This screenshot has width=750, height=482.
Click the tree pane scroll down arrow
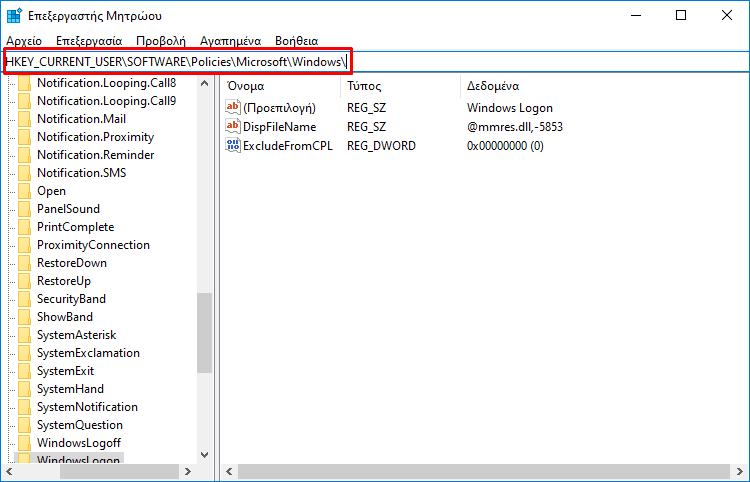[205, 455]
